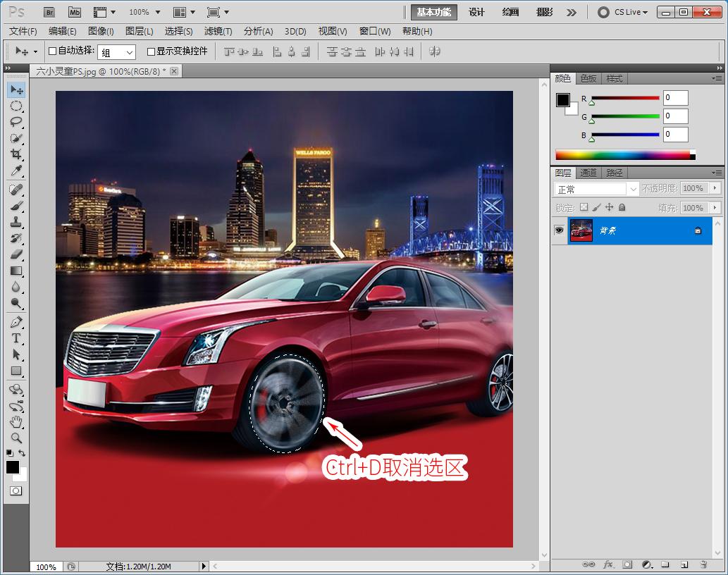
Task: Select the Eyedropper tool
Action: coord(16,171)
